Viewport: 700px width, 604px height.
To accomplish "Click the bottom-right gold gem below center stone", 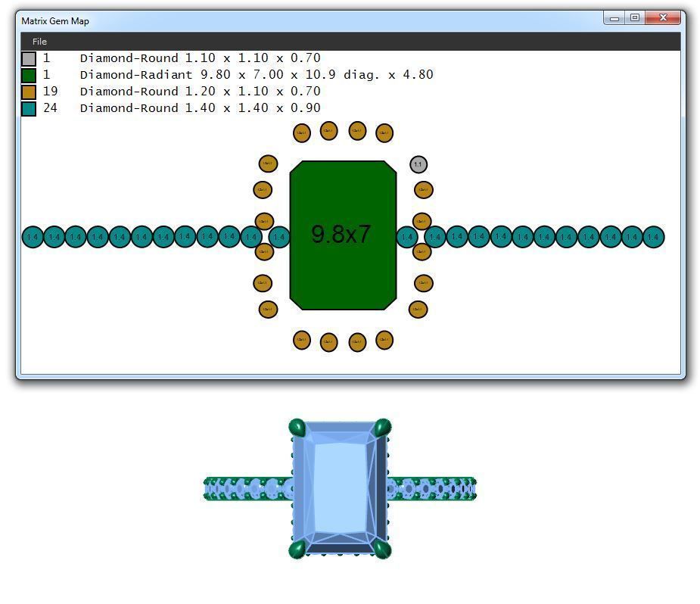I will click(384, 340).
